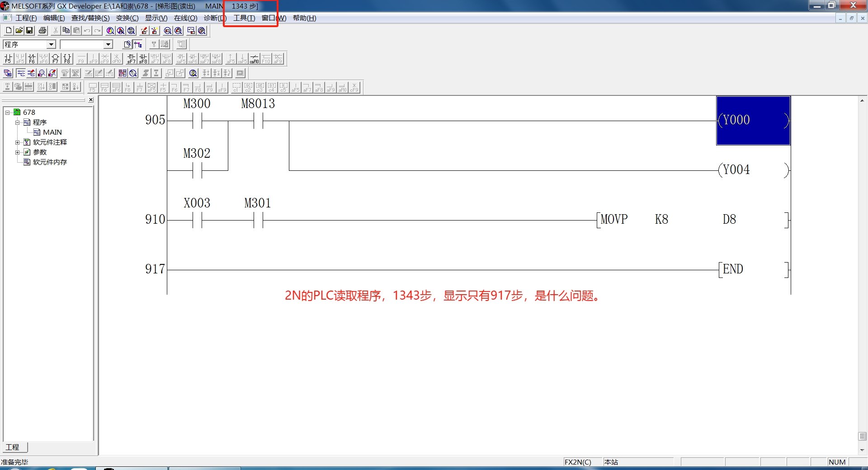
Task: Switch to the 工程 tab at bottom
Action: click(x=14, y=447)
